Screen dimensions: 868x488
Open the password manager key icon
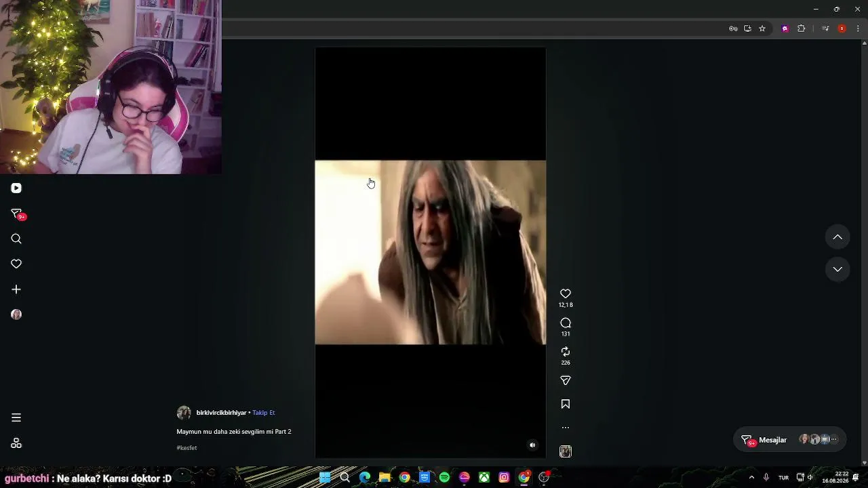pyautogui.click(x=733, y=28)
